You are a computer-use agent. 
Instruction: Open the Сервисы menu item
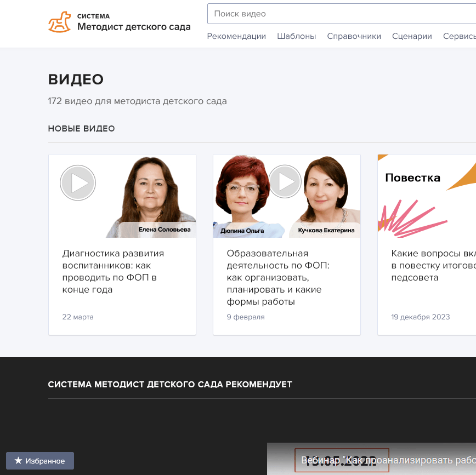pyautogui.click(x=460, y=36)
